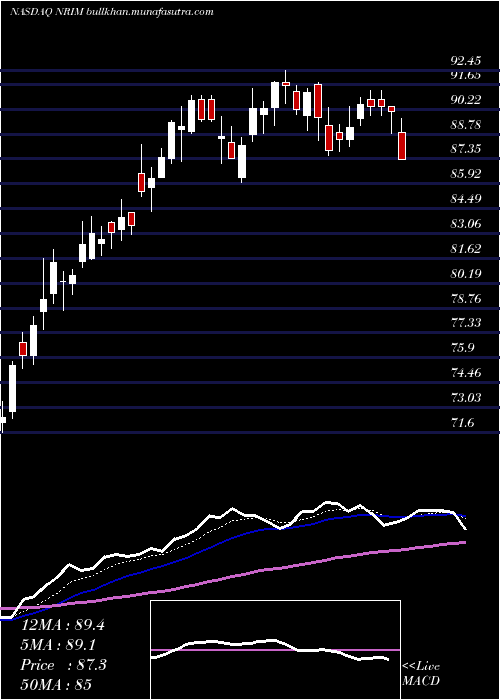Click the '<<Live MACD' label
Image resolution: width=500 pixels, height=700 pixels.
(421, 674)
